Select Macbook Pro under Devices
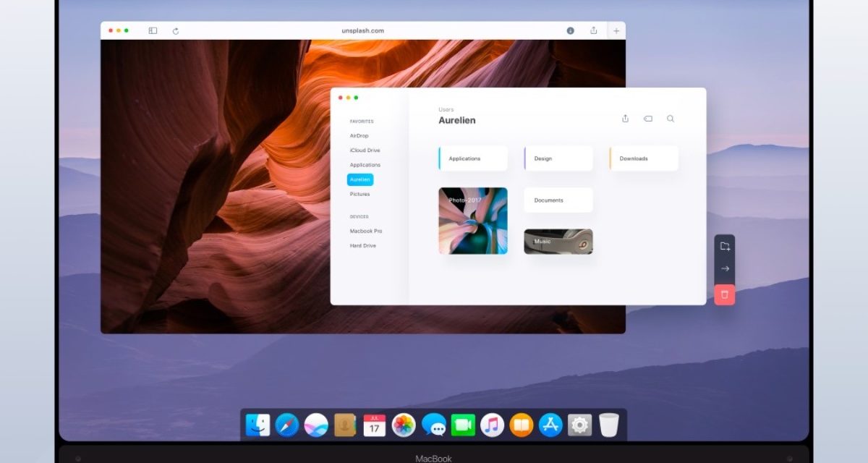This screenshot has width=868, height=463. 366,231
